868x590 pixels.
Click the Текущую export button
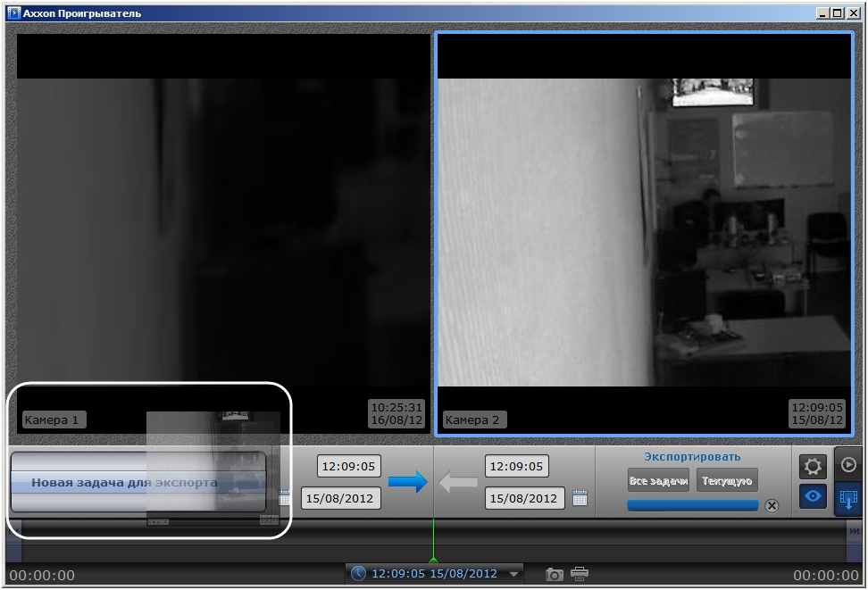727,481
